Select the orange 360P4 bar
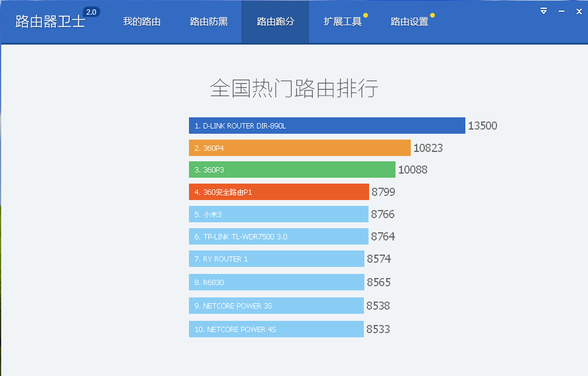Viewport: 588px width, 376px height. pyautogui.click(x=299, y=148)
